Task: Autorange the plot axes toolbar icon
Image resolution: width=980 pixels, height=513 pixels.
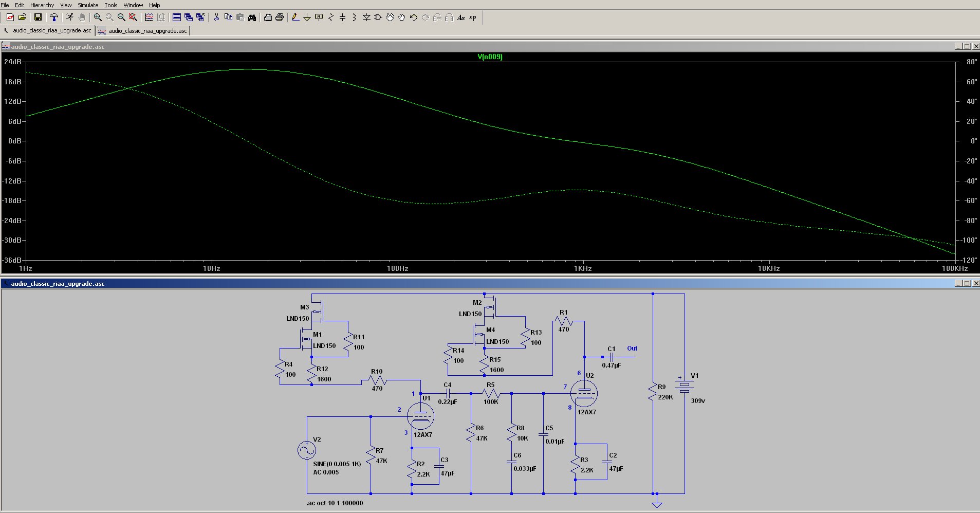Action: pyautogui.click(x=149, y=17)
